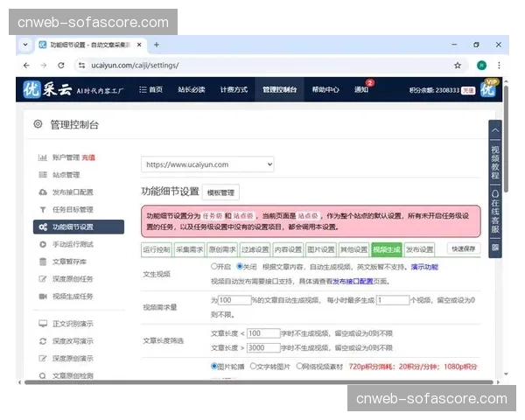
Task: Open 首页 in top navigation
Action: tap(151, 90)
